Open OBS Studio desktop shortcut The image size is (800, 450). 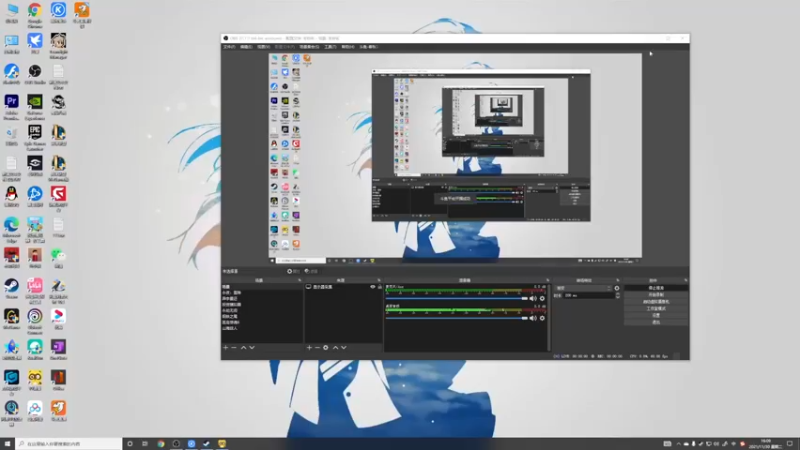[x=35, y=74]
